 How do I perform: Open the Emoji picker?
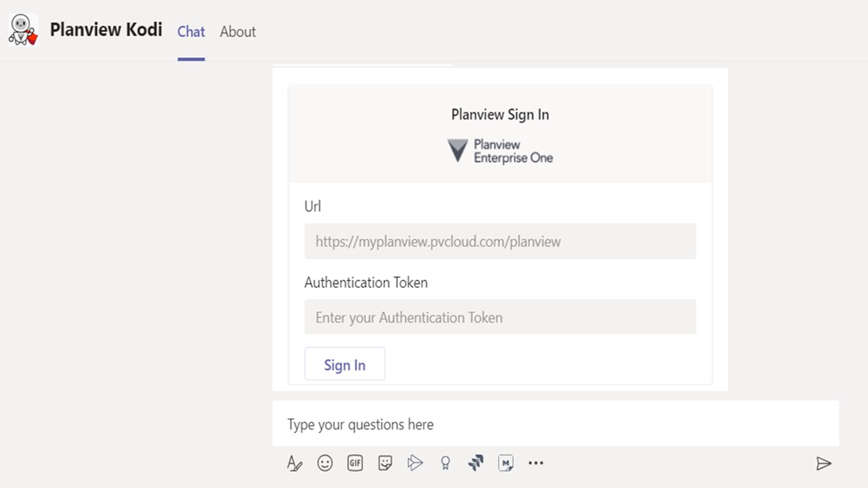coord(325,463)
